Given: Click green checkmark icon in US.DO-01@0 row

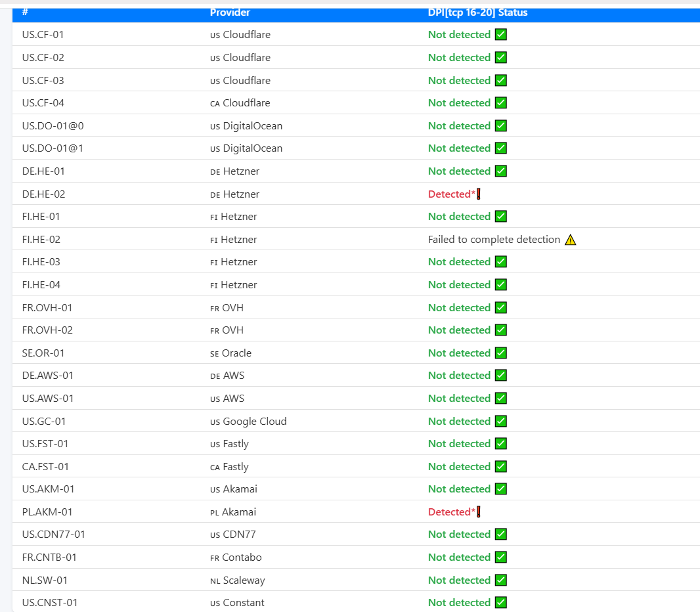Looking at the screenshot, I should [501, 126].
